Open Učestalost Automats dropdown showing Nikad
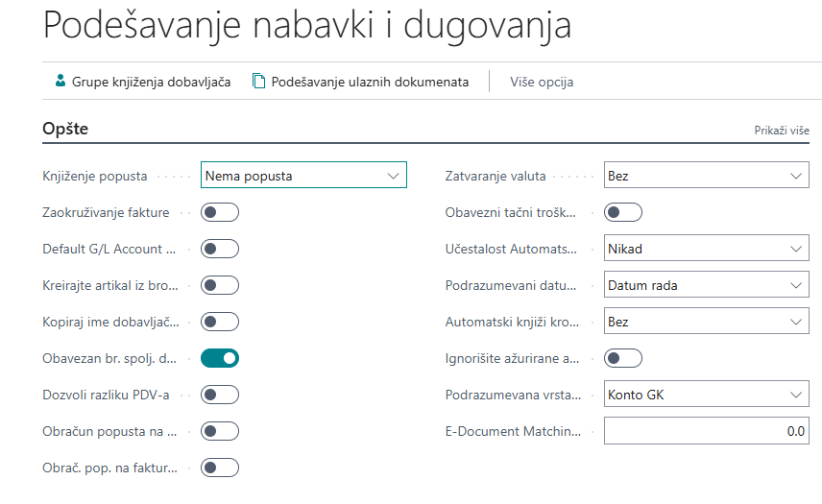 706,249
